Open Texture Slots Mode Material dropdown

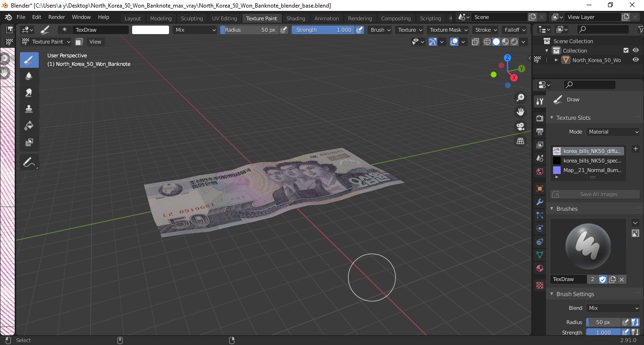click(x=613, y=132)
